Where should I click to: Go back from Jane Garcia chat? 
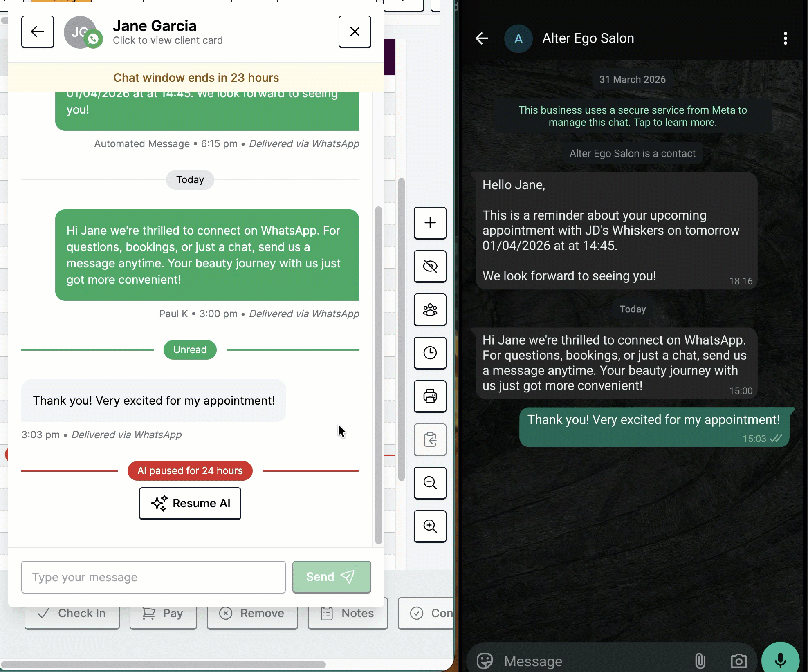click(38, 32)
